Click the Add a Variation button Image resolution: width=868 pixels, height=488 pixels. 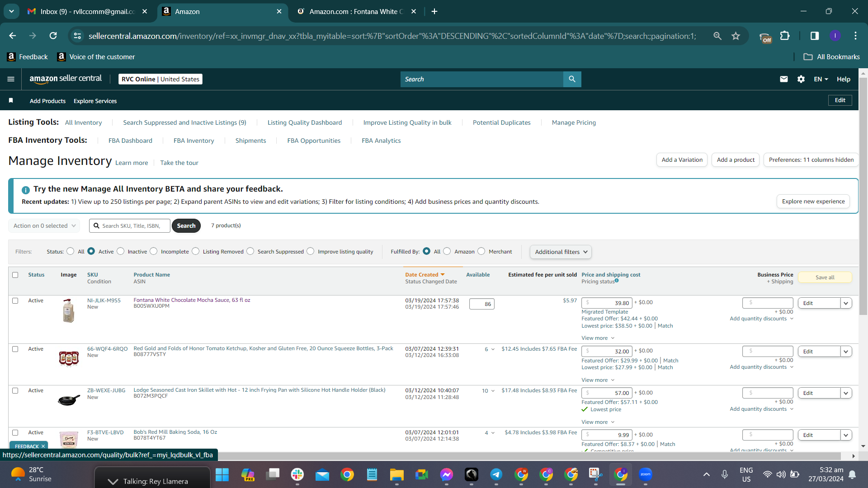click(682, 160)
